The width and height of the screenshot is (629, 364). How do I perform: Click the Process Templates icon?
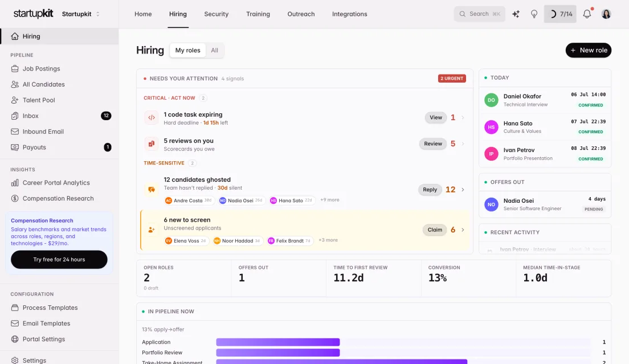pos(15,308)
